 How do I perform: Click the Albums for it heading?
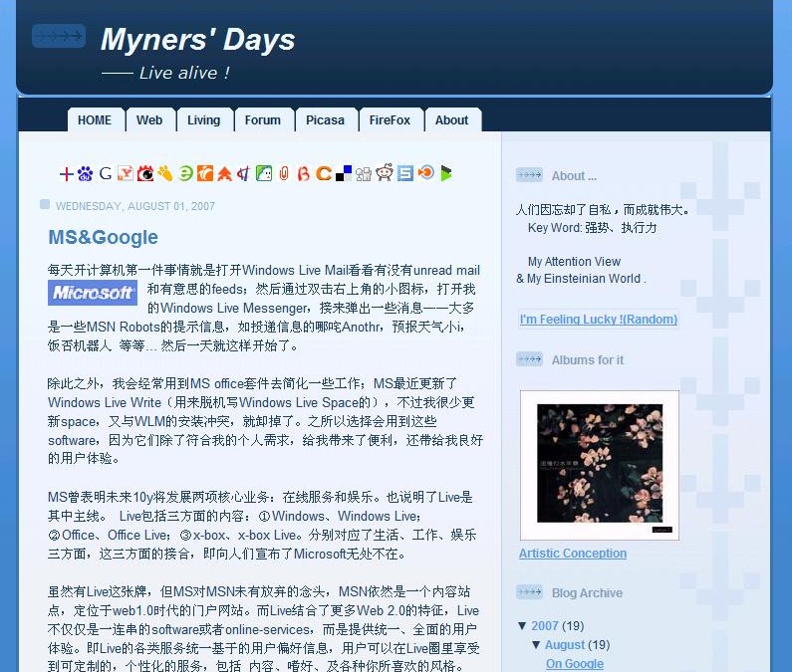point(588,360)
